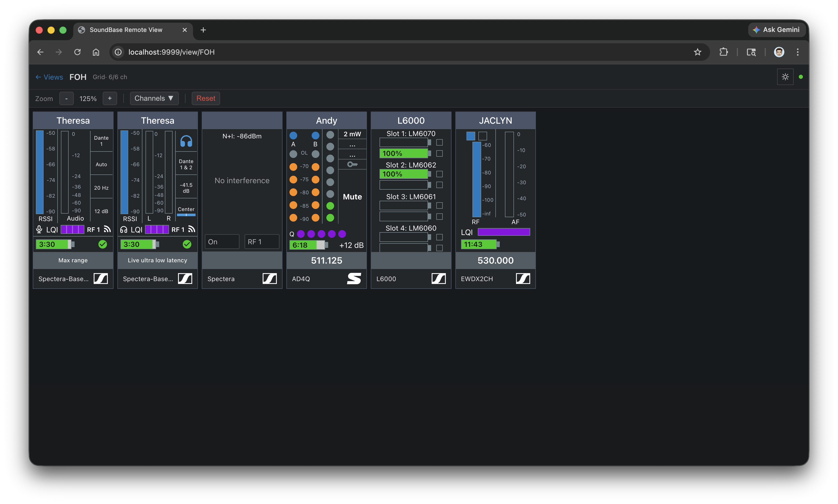Open the Channels dropdown
Image resolution: width=838 pixels, height=504 pixels.
pos(154,98)
